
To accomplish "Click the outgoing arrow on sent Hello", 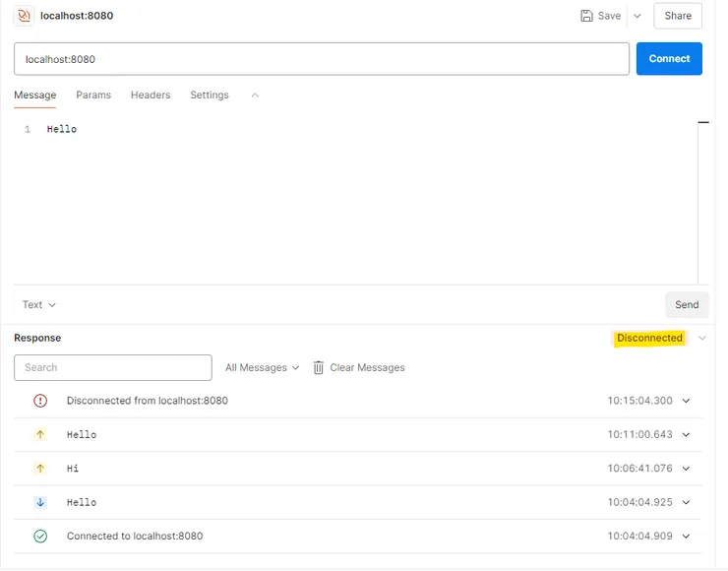I will [40, 434].
